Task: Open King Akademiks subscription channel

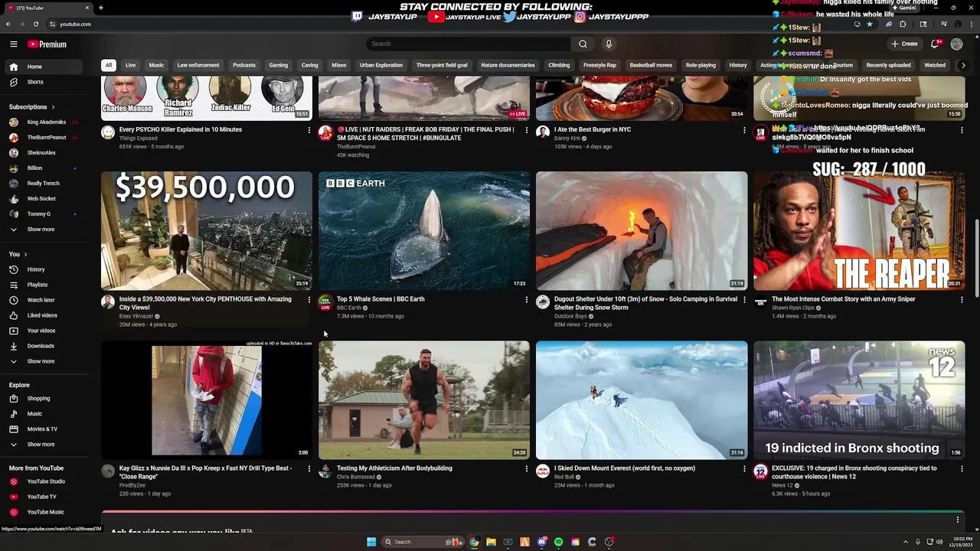Action: click(x=44, y=122)
